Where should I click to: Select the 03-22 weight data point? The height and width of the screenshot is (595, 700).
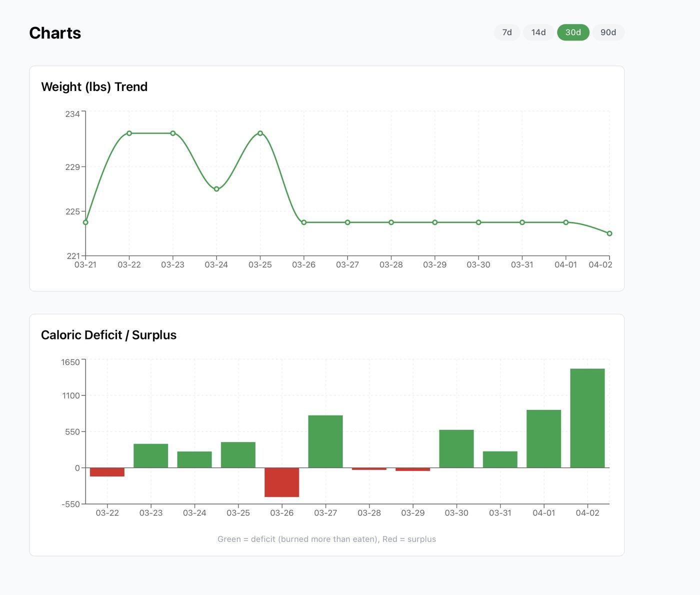pos(129,133)
